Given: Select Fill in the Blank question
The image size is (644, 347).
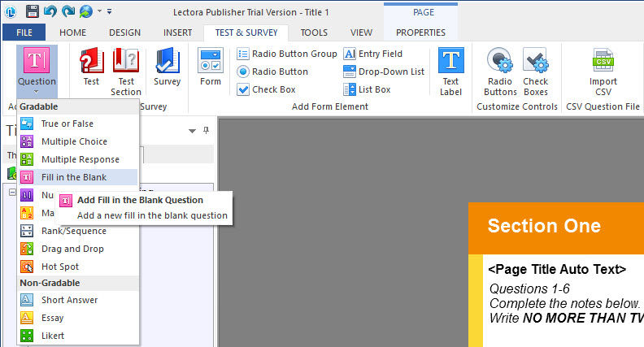Looking at the screenshot, I should [x=78, y=177].
